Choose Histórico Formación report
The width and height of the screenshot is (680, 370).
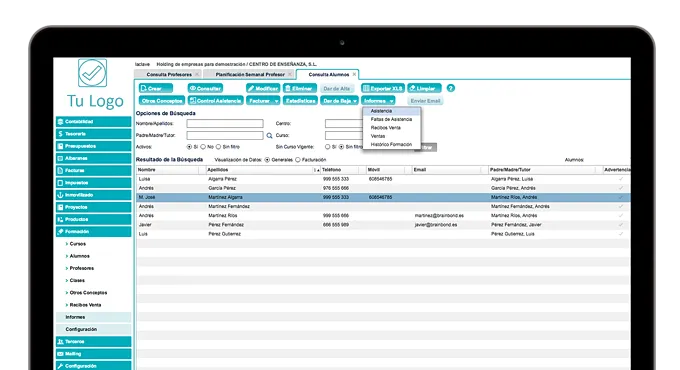click(x=392, y=144)
